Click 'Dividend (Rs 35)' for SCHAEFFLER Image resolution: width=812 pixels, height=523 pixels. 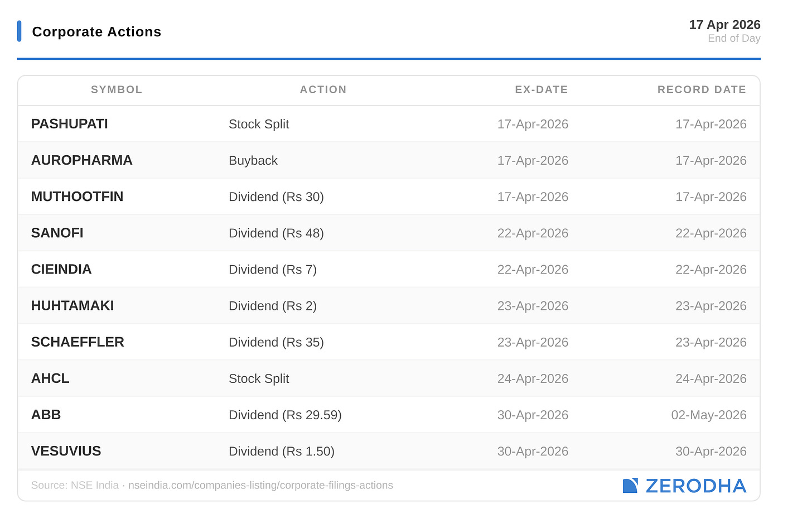276,342
